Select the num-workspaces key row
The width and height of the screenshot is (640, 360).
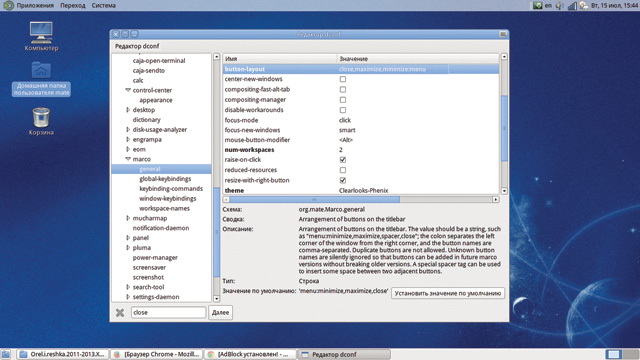(x=361, y=150)
